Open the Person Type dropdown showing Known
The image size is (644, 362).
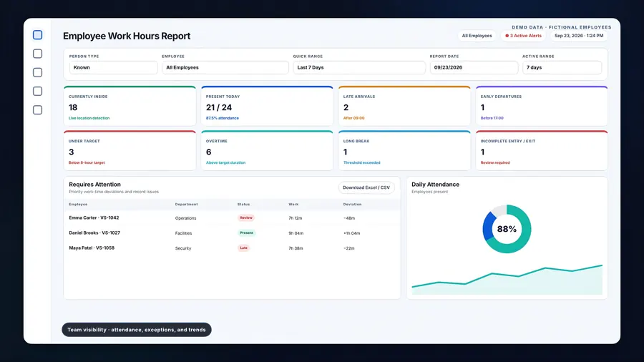pyautogui.click(x=113, y=67)
